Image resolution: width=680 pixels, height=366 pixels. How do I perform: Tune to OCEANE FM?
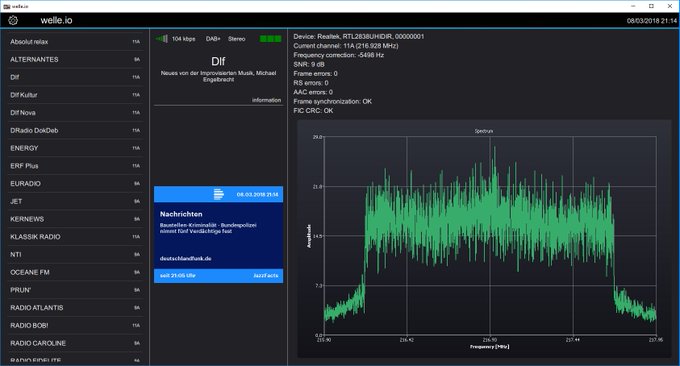point(75,273)
